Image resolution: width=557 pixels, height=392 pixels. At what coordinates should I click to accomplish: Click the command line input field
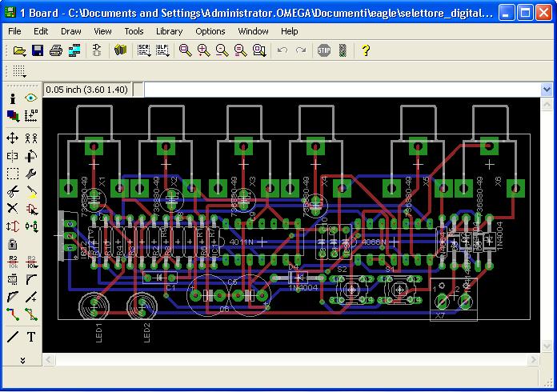[343, 90]
